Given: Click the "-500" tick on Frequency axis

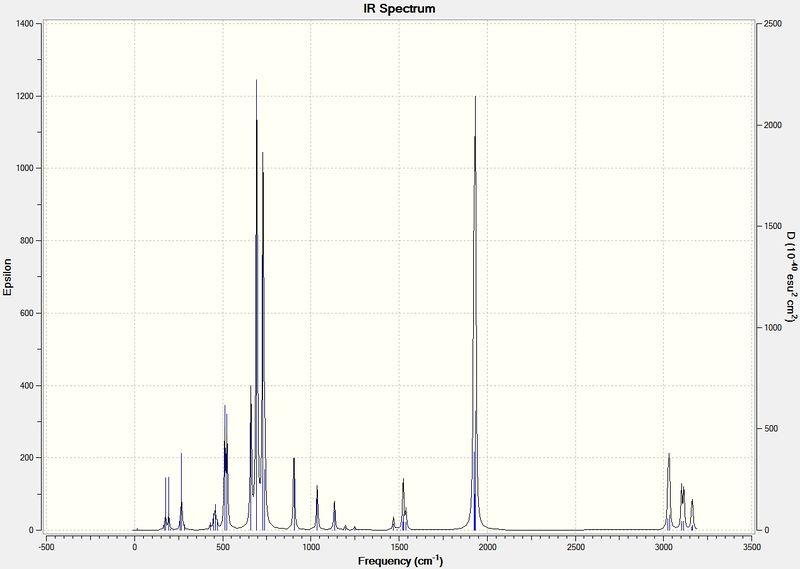Looking at the screenshot, I should point(46,547).
